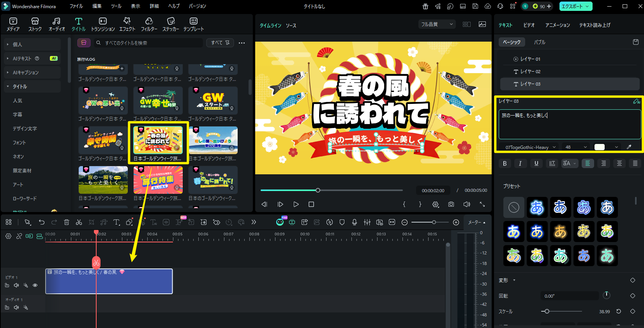The image size is (644, 328).
Task: Toggle bold text formatting
Action: [505, 163]
